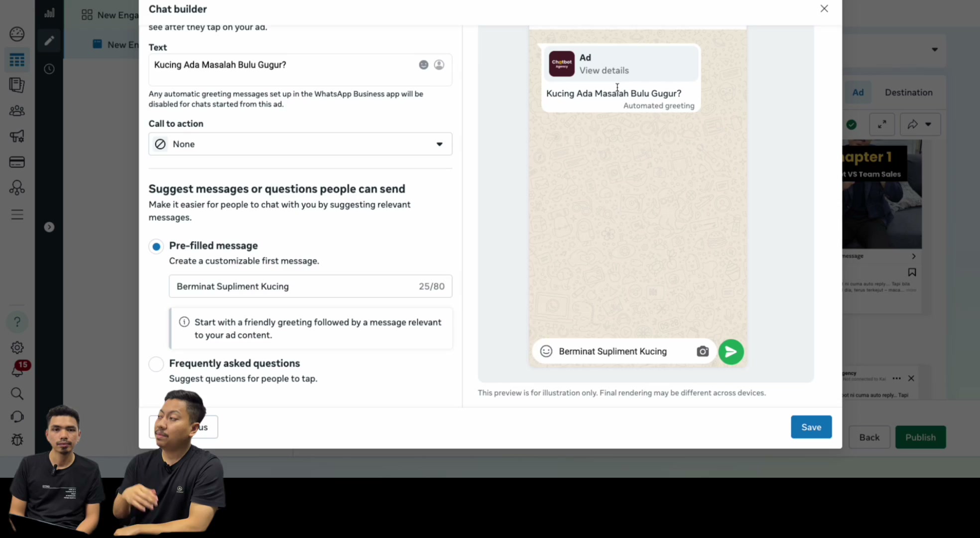Click the green send button in preview
The image size is (980, 538).
pyautogui.click(x=731, y=352)
